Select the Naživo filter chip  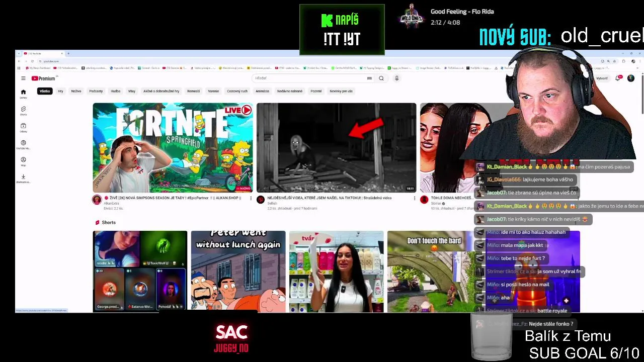(x=76, y=92)
